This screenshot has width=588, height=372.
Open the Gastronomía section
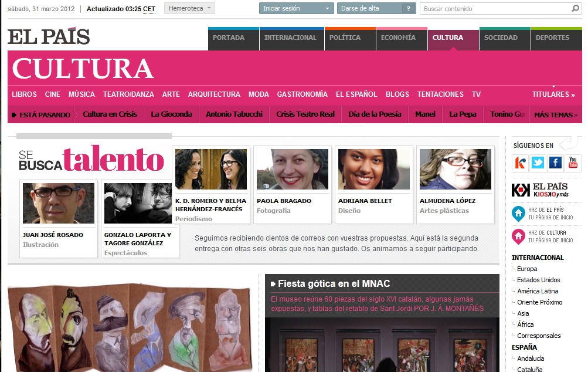[x=303, y=94]
